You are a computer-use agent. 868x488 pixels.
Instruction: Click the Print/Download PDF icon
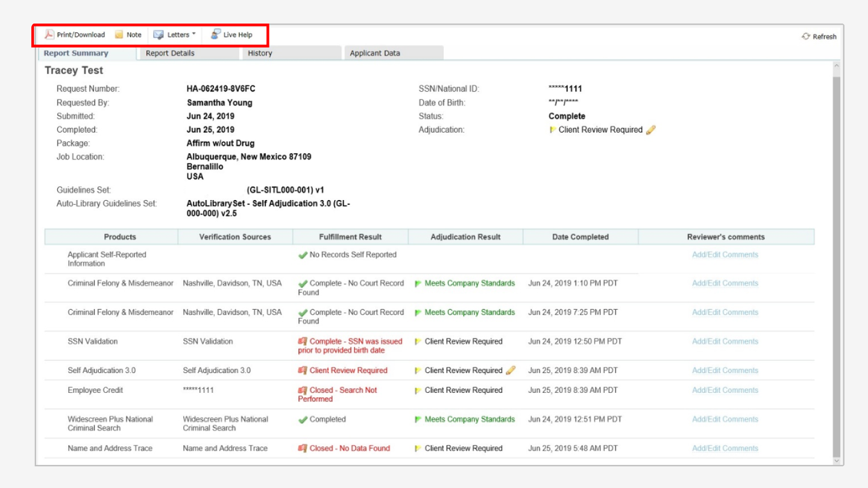pyautogui.click(x=49, y=34)
